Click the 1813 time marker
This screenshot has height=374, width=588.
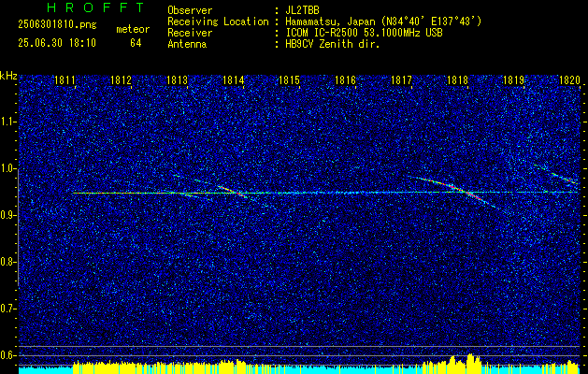177,80
